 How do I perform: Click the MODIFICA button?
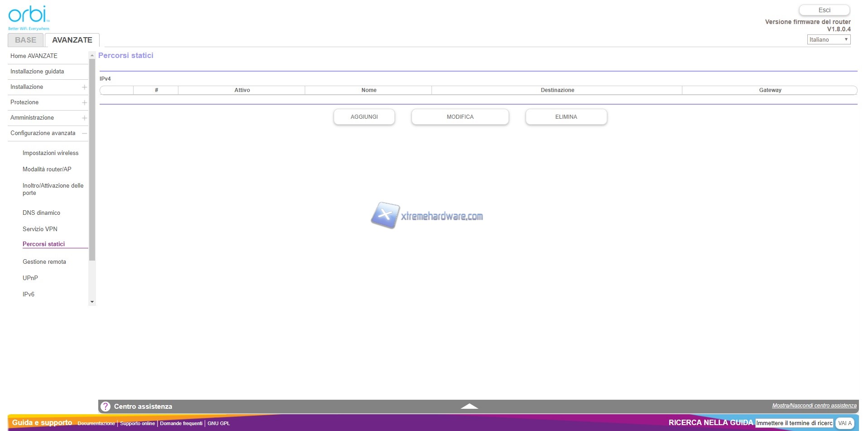(460, 117)
